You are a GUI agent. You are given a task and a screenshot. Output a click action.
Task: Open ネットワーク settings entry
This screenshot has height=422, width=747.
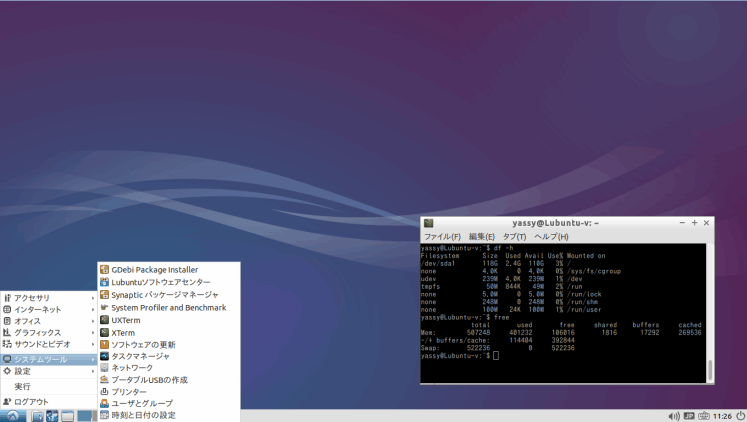point(169,368)
